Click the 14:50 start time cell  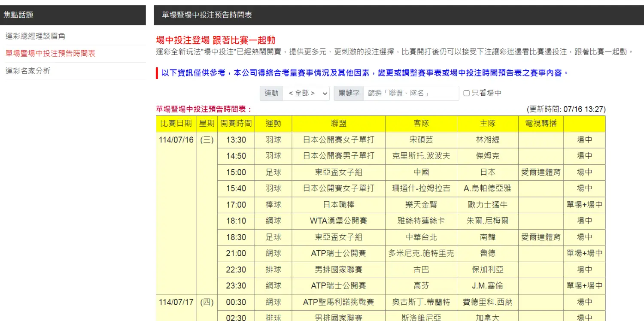236,156
